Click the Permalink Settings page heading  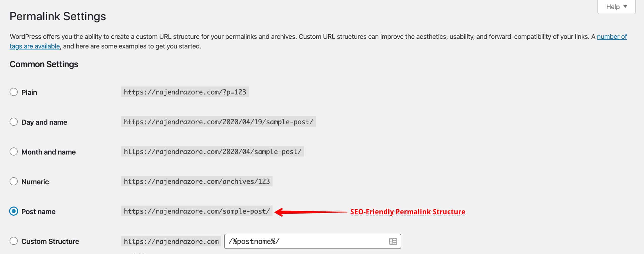tap(58, 16)
